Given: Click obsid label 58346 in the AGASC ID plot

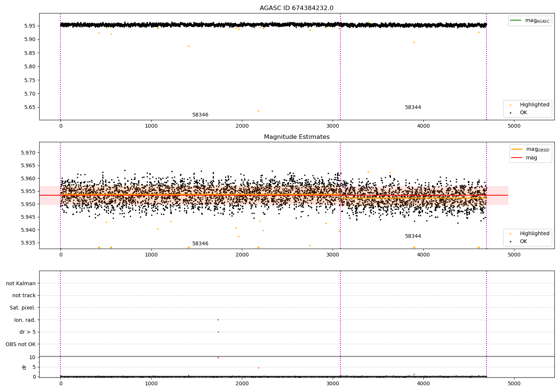Looking at the screenshot, I should tap(200, 115).
